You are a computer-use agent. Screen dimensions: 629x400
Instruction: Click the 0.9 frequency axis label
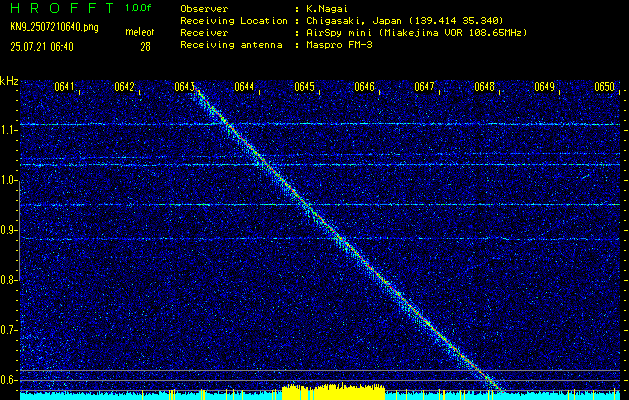pos(8,230)
